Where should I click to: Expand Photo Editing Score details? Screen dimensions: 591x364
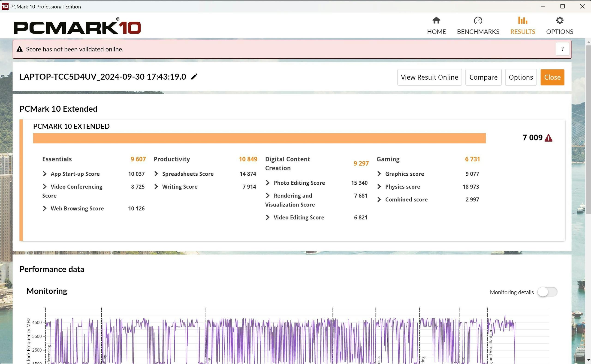pyautogui.click(x=268, y=183)
